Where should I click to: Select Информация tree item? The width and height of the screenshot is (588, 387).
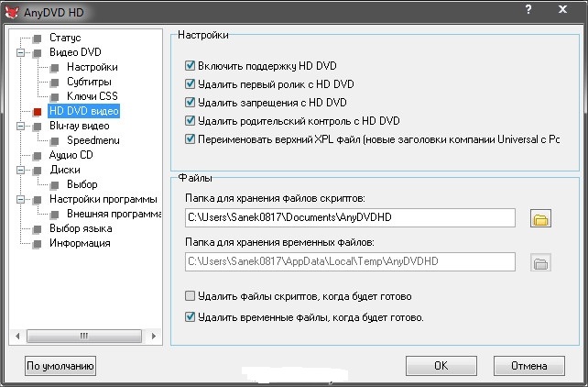tap(80, 243)
